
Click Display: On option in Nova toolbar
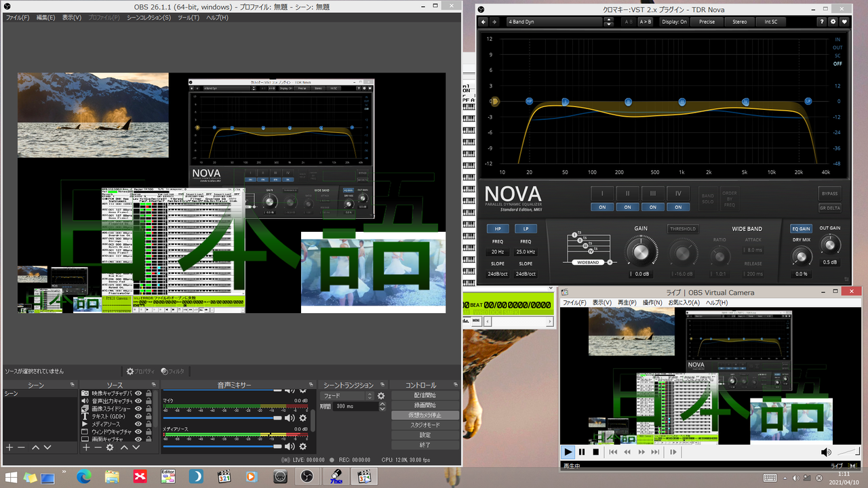pyautogui.click(x=675, y=22)
